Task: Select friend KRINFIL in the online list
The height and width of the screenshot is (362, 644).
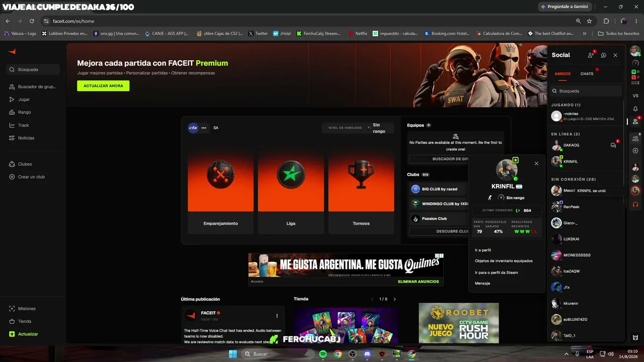Action: [x=586, y=161]
